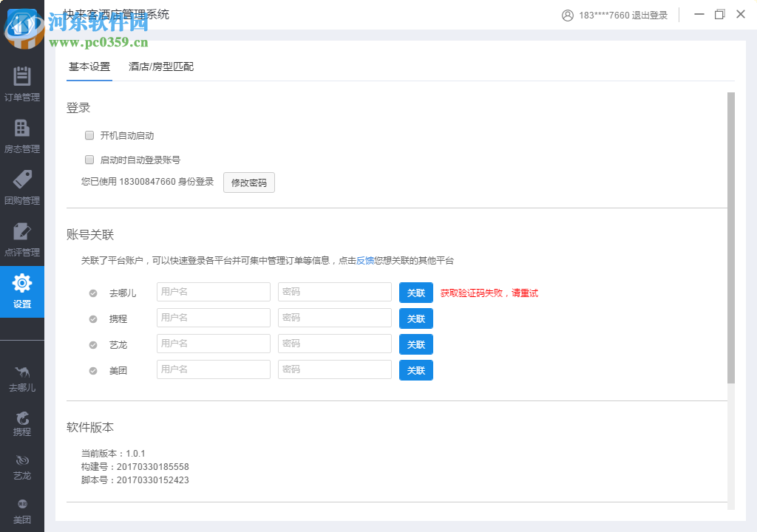Enable 开机自动启动 auto-start on boot
This screenshot has width=757, height=532.
pyautogui.click(x=89, y=135)
